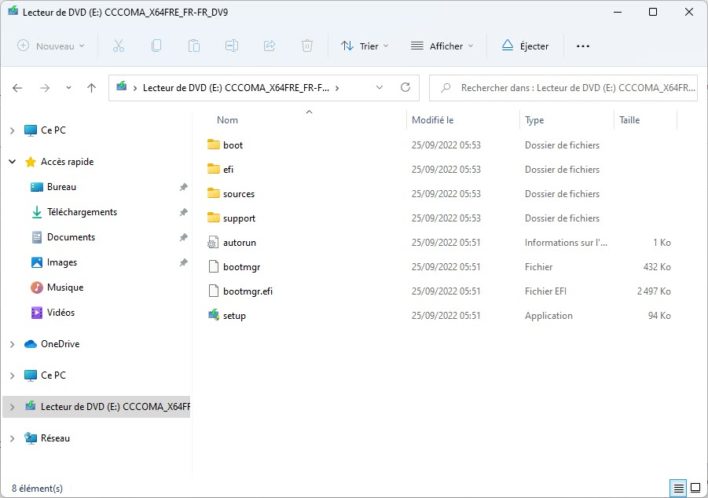Switch to large thumbnails view icon
The height and width of the screenshot is (498, 708).
pyautogui.click(x=695, y=488)
